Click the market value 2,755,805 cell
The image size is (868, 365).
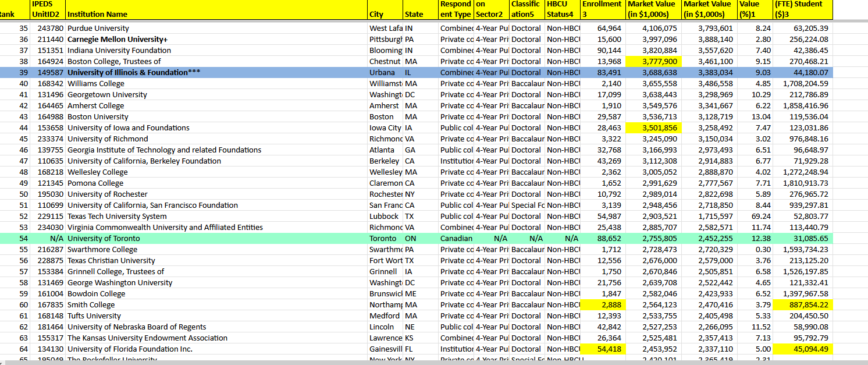653,238
